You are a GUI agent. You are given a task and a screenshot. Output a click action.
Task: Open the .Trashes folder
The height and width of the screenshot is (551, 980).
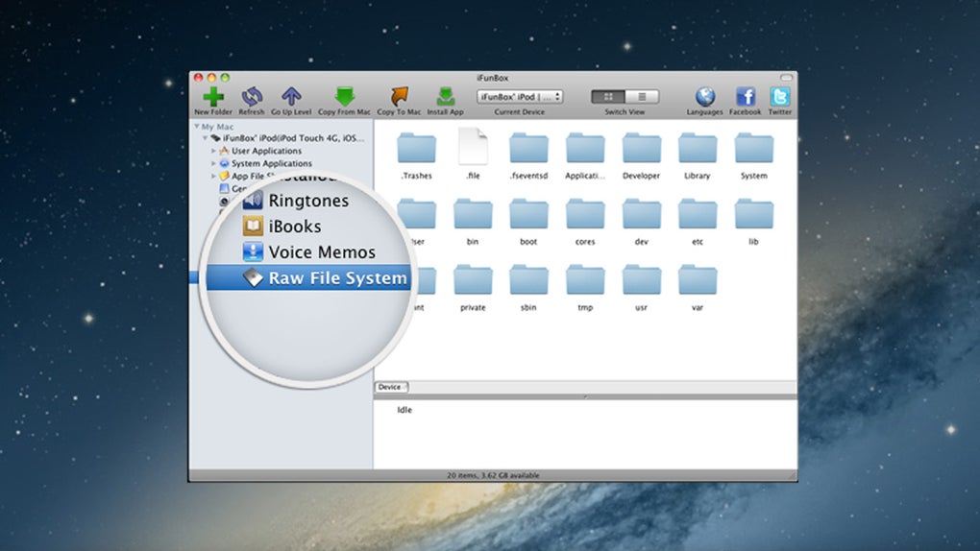tap(416, 149)
